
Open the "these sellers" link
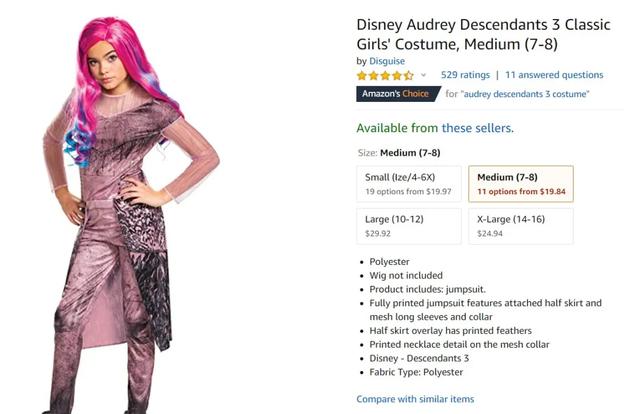(478, 128)
